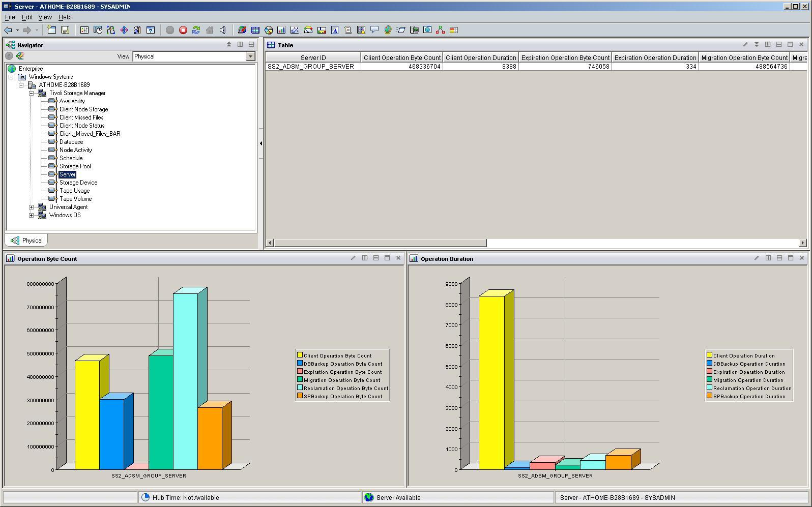
Task: Open the Edit menu
Action: [27, 17]
